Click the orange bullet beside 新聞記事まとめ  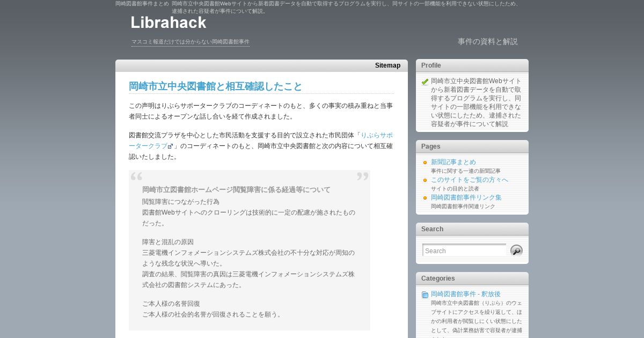pos(425,163)
